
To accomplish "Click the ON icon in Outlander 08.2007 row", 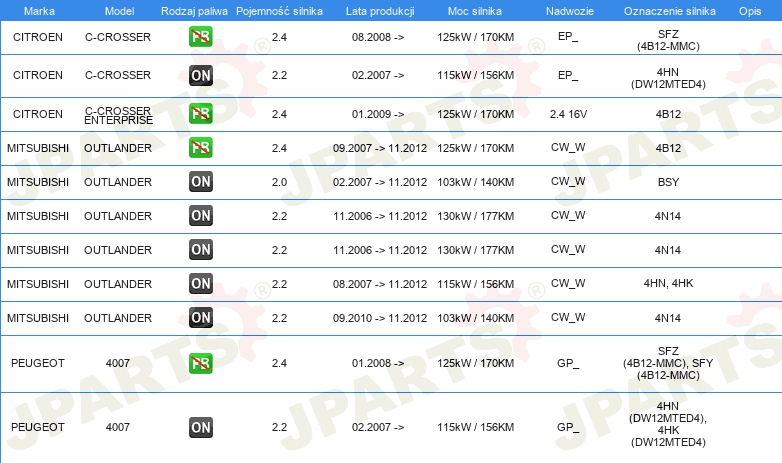I will coord(200,283).
